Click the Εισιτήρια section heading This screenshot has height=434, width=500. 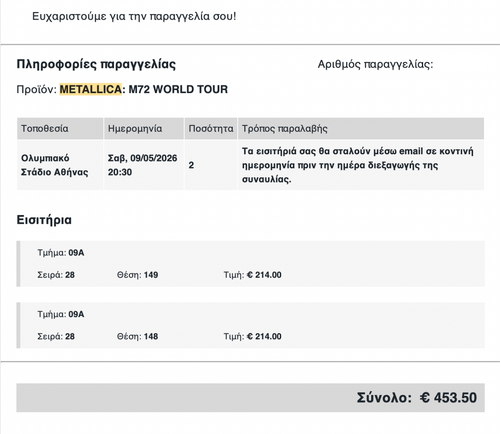44,220
